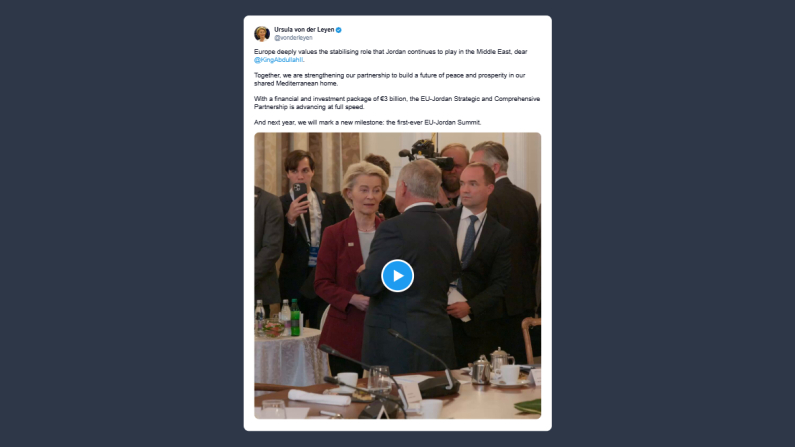The width and height of the screenshot is (795, 447).
Task: Click the TV camera above the crowd
Action: pyautogui.click(x=427, y=154)
